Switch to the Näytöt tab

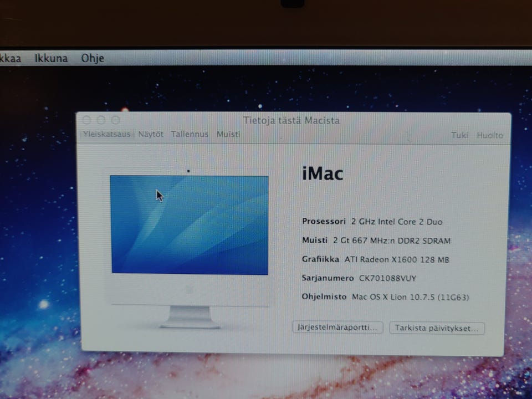151,134
